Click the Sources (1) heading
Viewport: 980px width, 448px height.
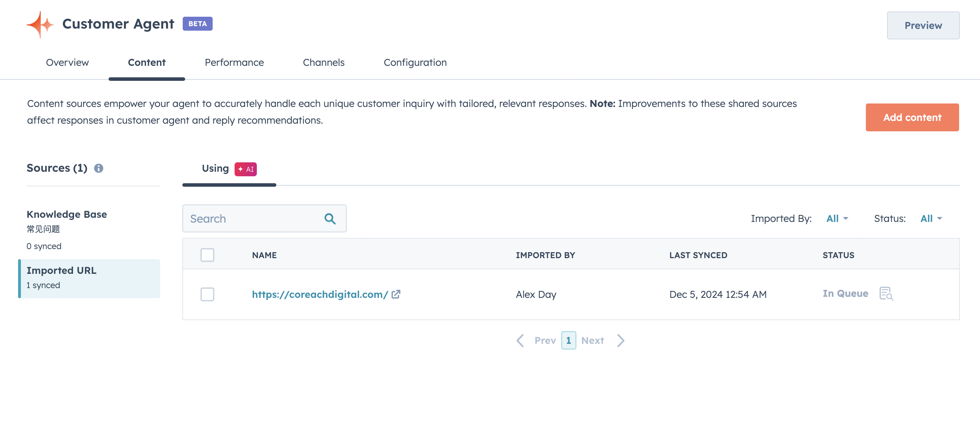pyautogui.click(x=57, y=168)
